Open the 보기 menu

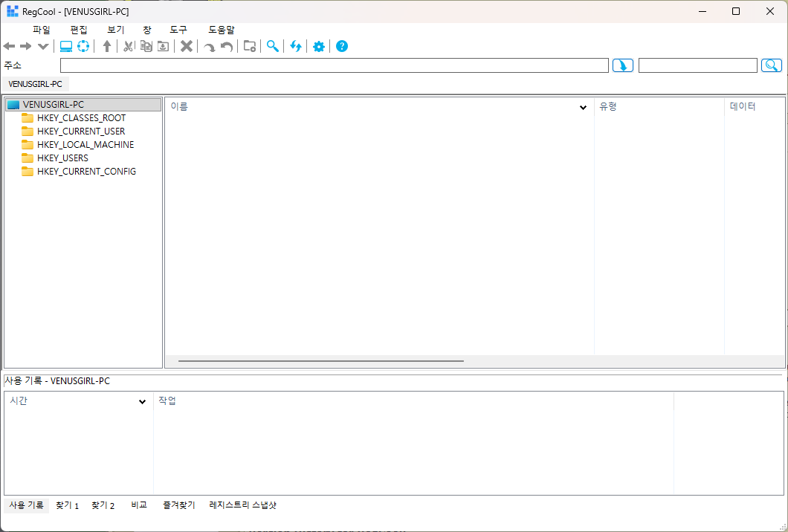point(116,30)
